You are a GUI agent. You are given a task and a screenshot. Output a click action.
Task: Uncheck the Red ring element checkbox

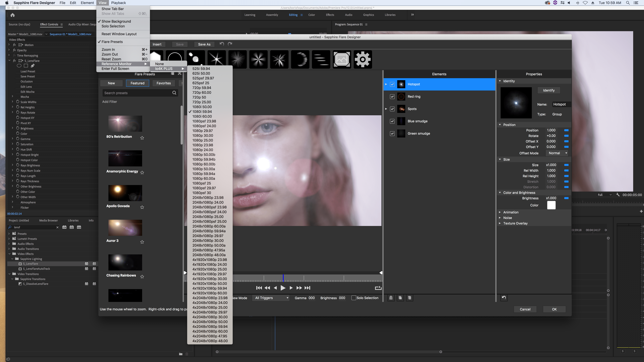(x=392, y=97)
